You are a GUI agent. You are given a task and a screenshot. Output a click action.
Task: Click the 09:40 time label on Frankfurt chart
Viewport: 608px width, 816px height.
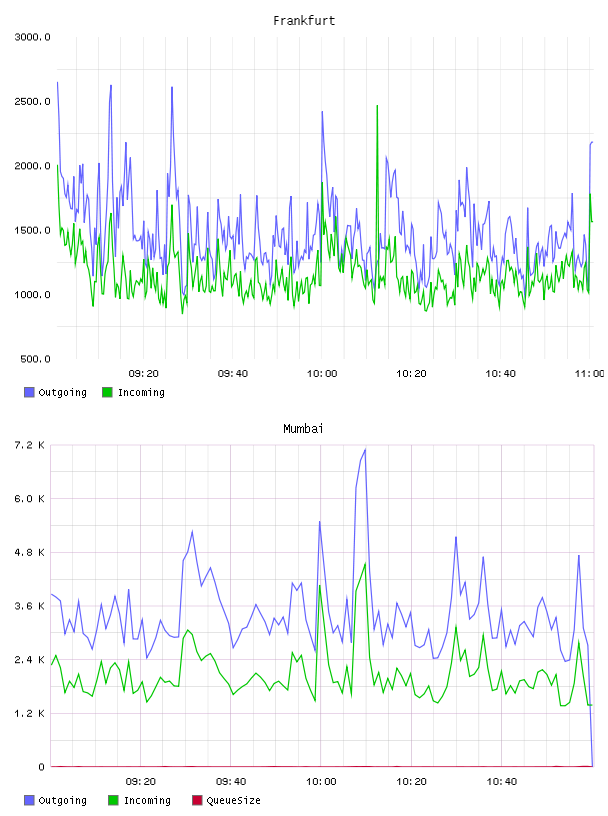point(233,374)
